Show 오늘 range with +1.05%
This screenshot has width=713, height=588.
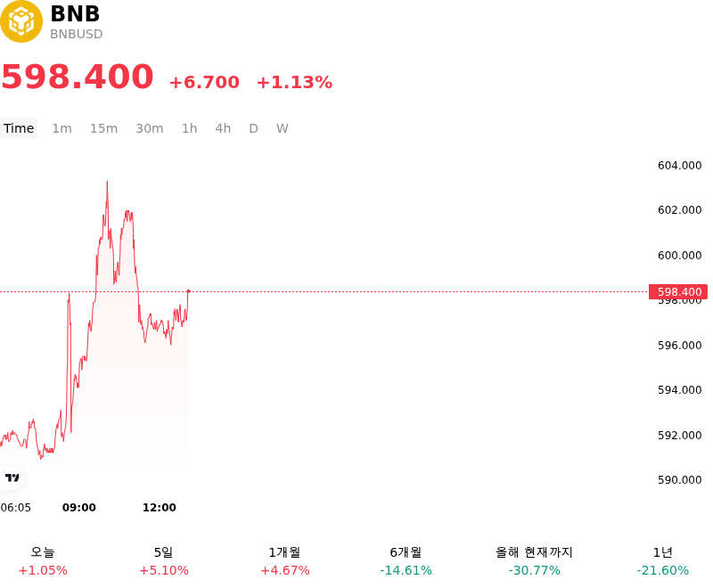tap(43, 561)
